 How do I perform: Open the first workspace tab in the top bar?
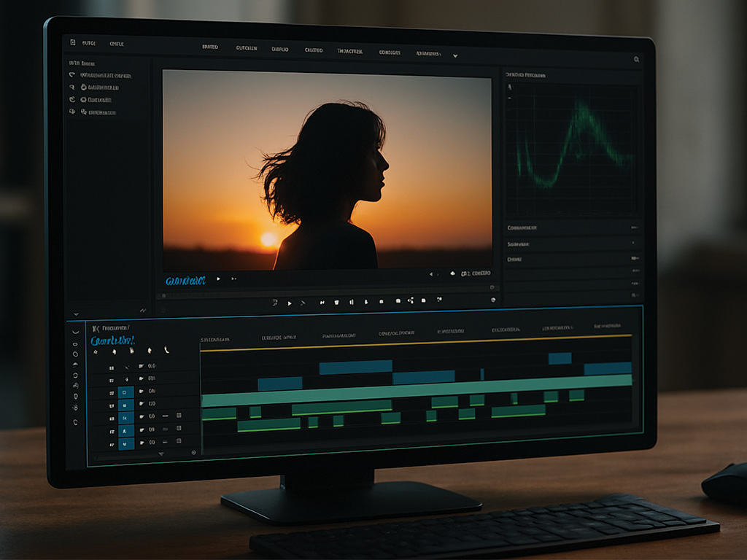209,47
